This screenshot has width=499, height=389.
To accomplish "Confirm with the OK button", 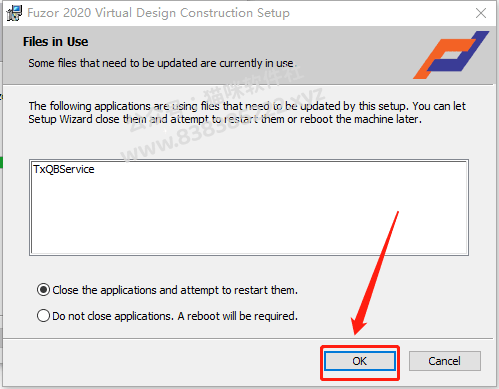I will (360, 361).
